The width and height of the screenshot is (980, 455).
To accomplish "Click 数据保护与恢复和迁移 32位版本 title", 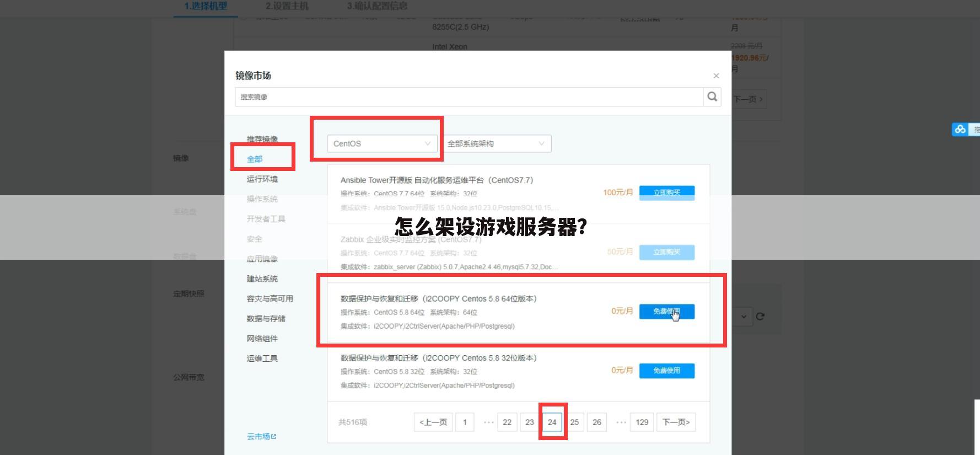I will pos(438,358).
